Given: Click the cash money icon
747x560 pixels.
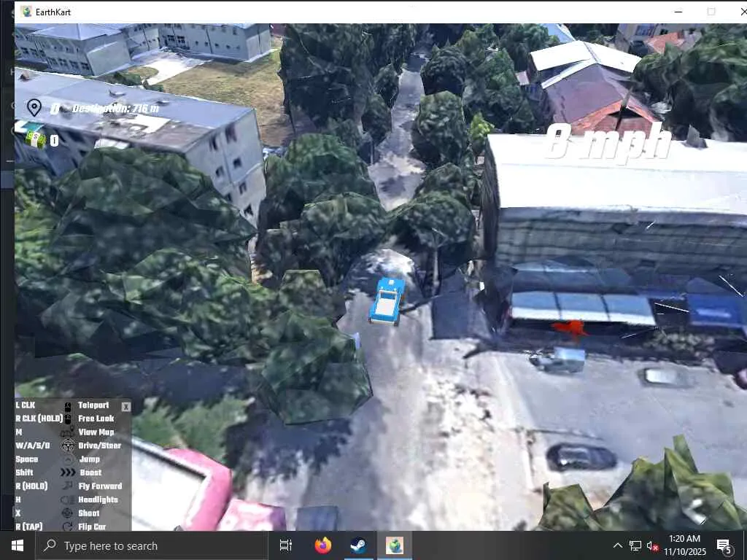Looking at the screenshot, I should (x=36, y=140).
